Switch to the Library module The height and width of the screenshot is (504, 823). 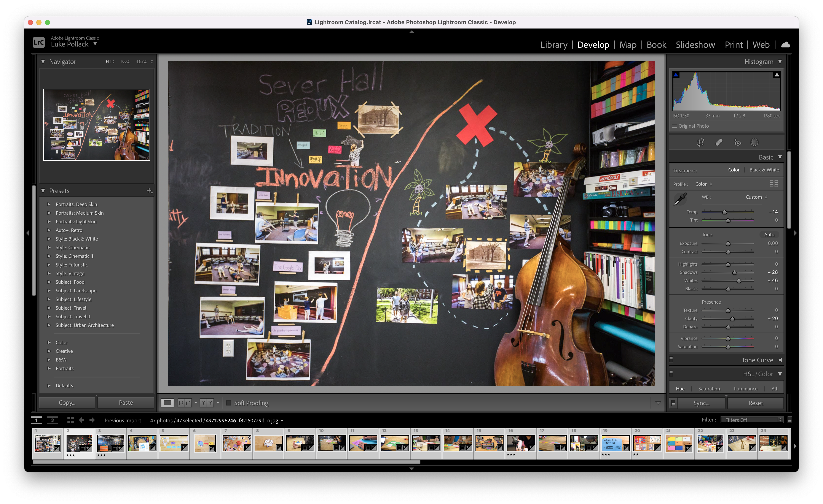coord(553,45)
